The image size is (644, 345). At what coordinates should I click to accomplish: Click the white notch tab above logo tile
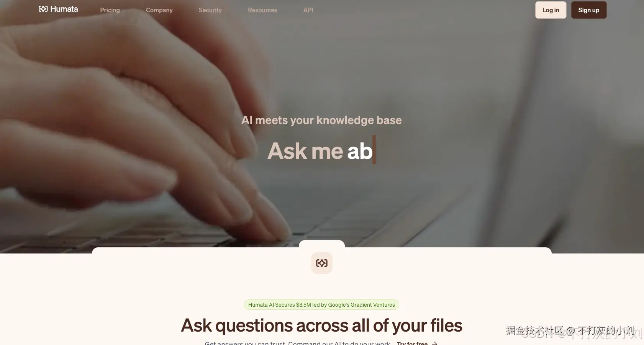coord(322,244)
